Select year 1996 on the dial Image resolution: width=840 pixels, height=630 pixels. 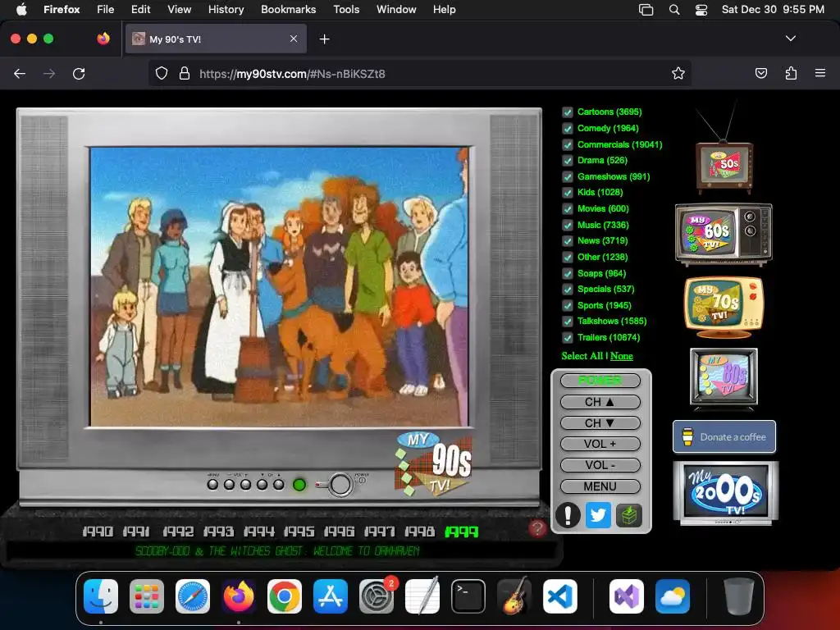tap(339, 532)
